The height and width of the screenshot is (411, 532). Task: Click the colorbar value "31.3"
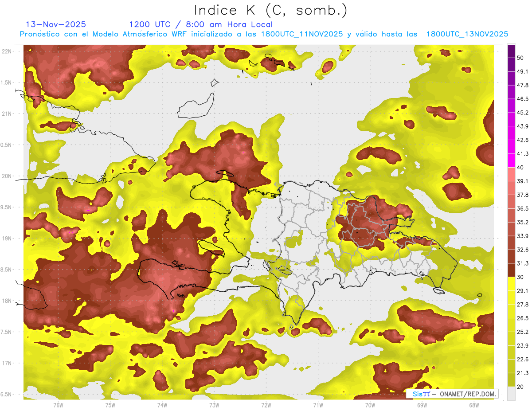click(523, 263)
